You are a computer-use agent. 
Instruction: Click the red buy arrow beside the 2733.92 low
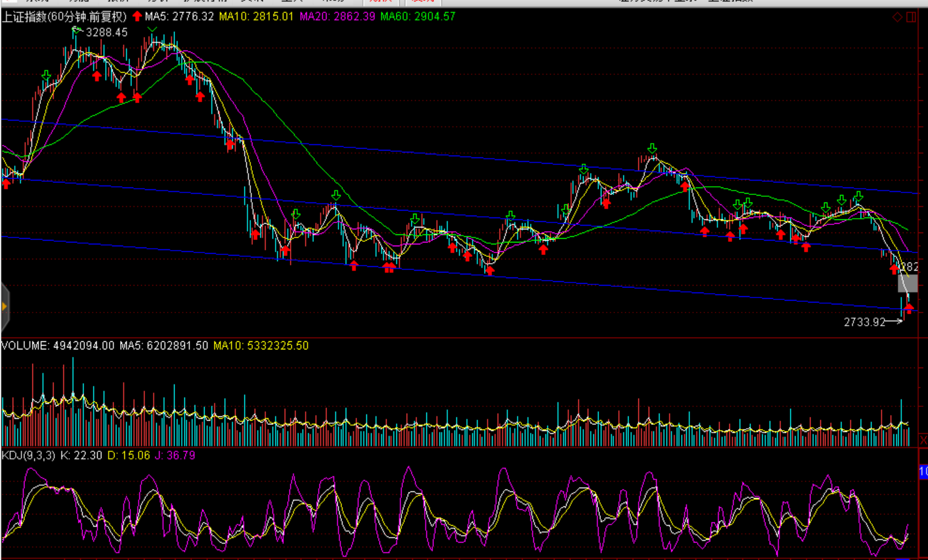909,308
